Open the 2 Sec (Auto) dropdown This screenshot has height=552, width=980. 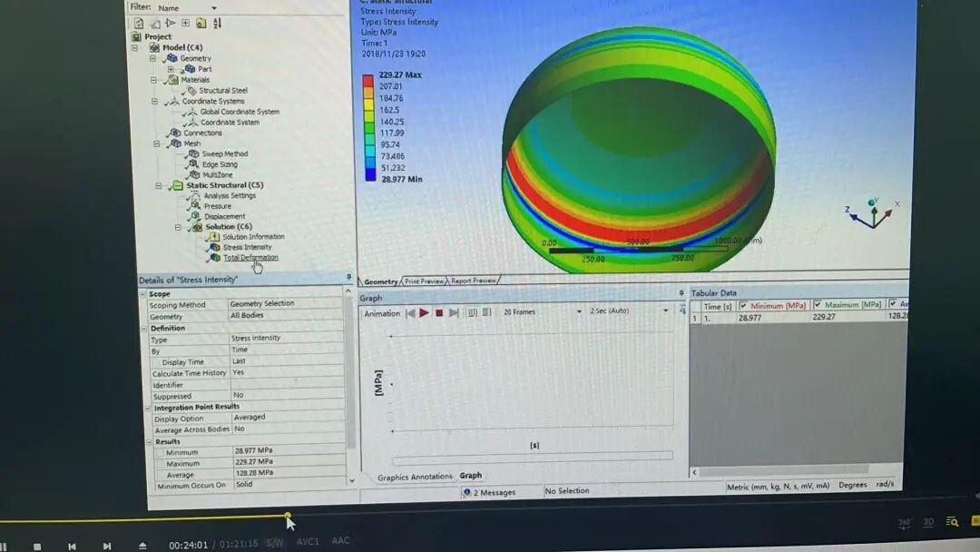point(666,310)
